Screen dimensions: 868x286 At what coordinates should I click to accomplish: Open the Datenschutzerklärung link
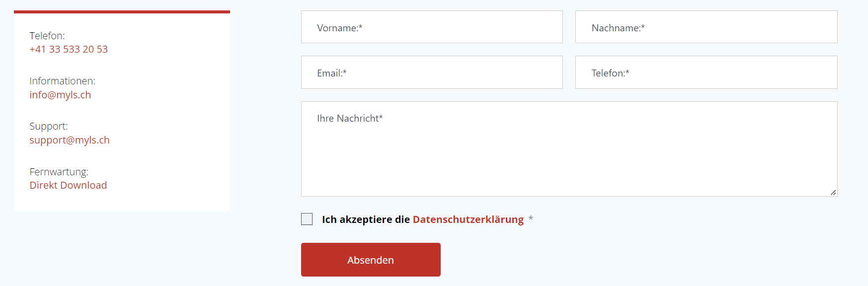[x=468, y=219]
